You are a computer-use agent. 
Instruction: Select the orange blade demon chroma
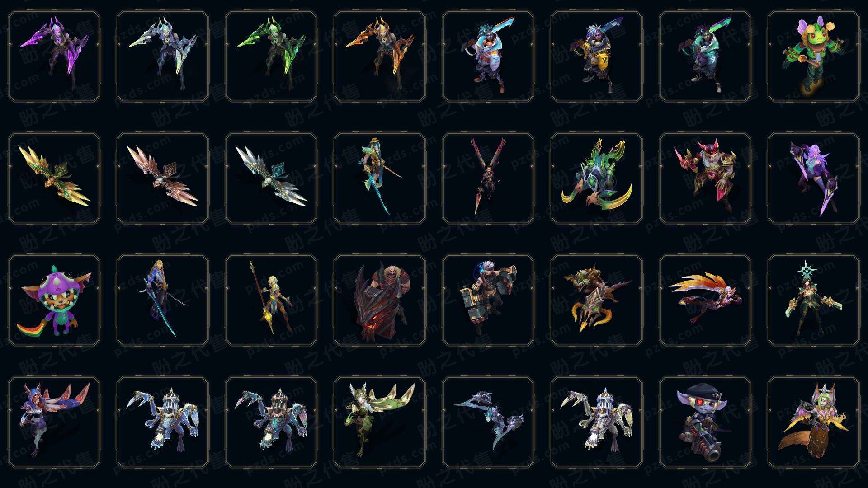(380, 56)
